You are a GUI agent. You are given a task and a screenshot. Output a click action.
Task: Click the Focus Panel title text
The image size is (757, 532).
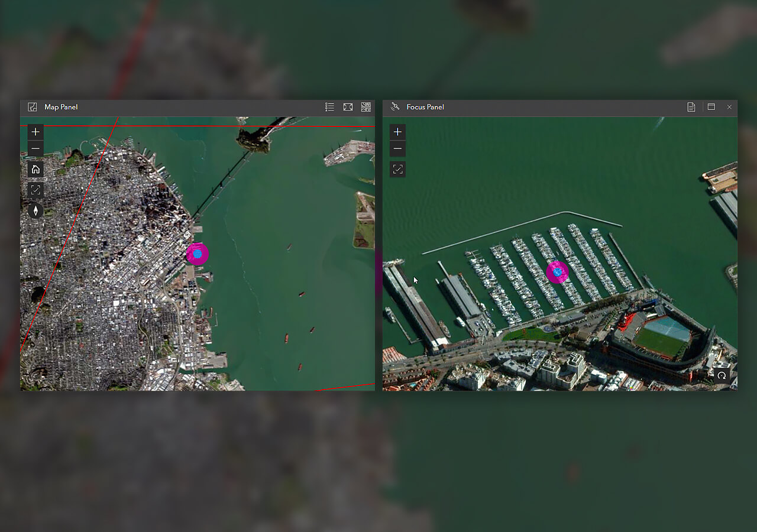pos(425,107)
